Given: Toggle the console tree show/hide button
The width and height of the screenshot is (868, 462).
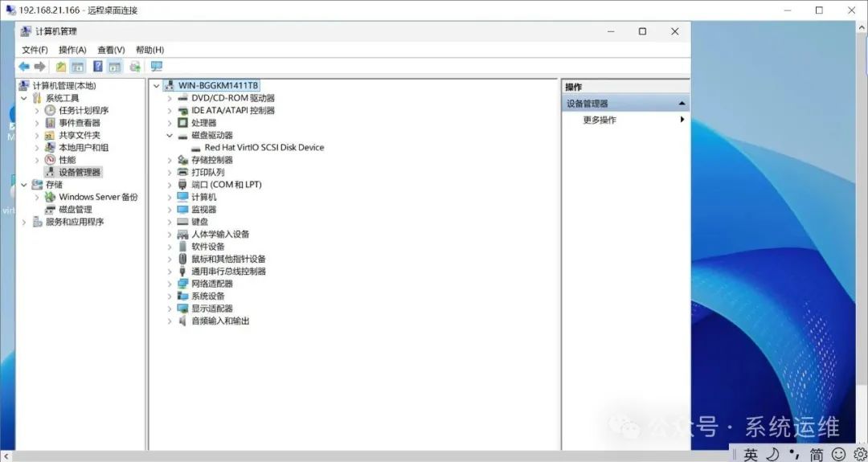Looking at the screenshot, I should point(78,67).
